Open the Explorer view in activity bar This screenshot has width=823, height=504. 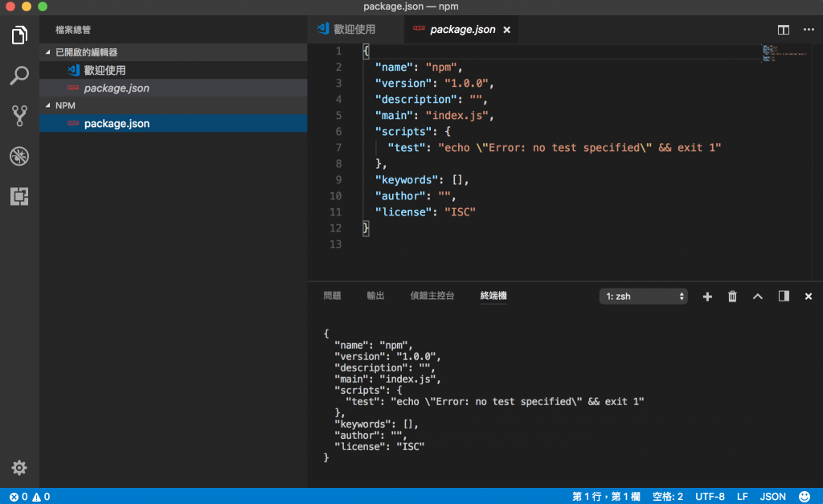(19, 35)
